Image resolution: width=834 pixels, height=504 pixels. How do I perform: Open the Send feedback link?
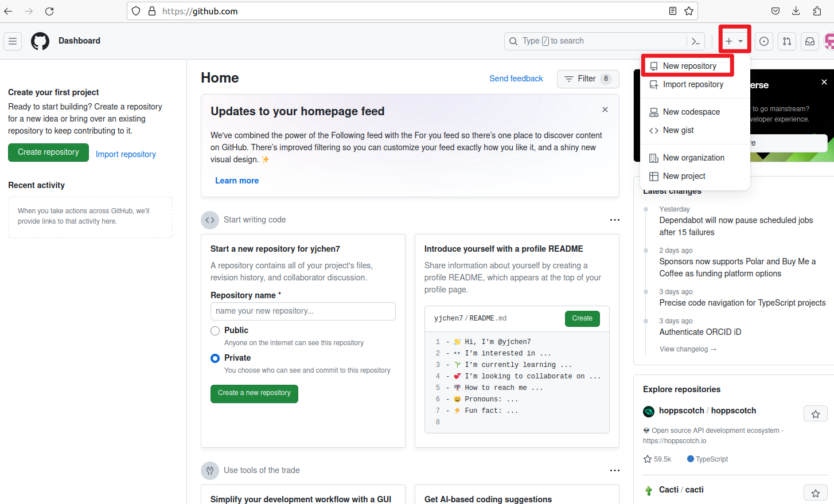click(x=516, y=79)
